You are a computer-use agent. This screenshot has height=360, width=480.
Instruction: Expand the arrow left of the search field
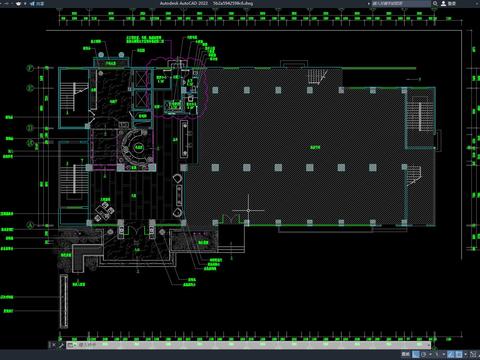tap(369, 3)
